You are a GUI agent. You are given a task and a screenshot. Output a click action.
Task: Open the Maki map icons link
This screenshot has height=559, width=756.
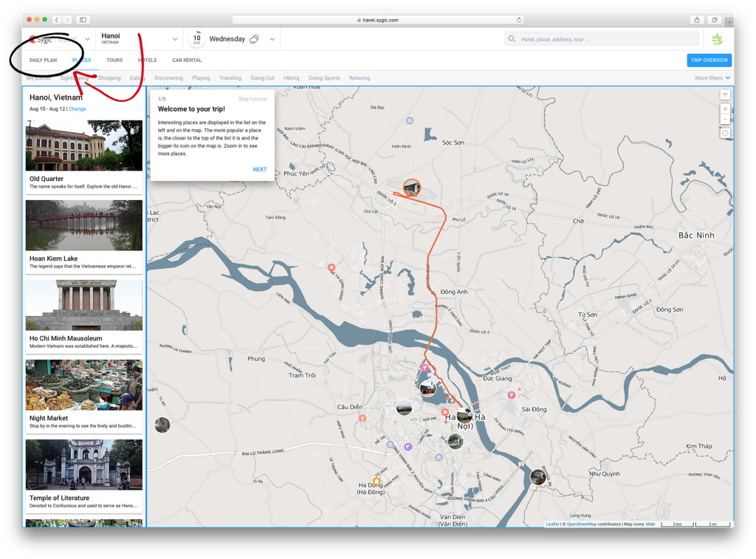[650, 524]
